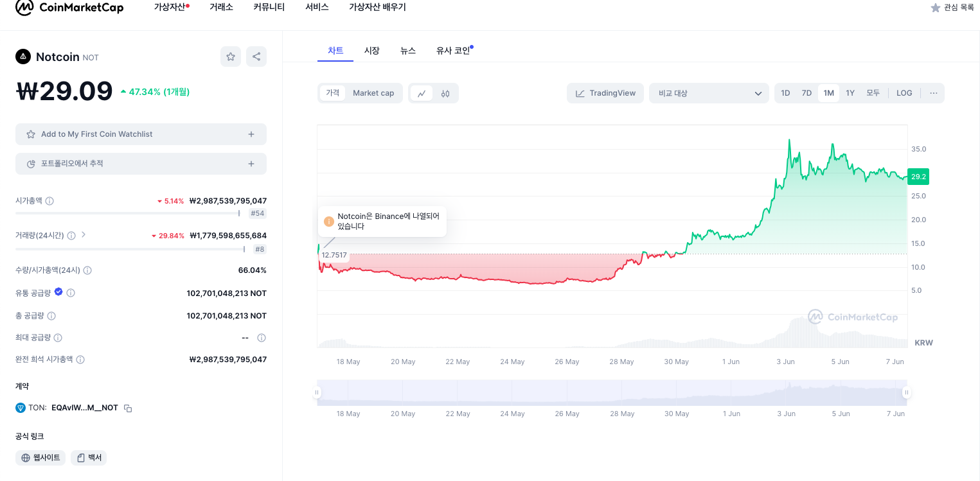Select the 1Y time range

tap(850, 93)
